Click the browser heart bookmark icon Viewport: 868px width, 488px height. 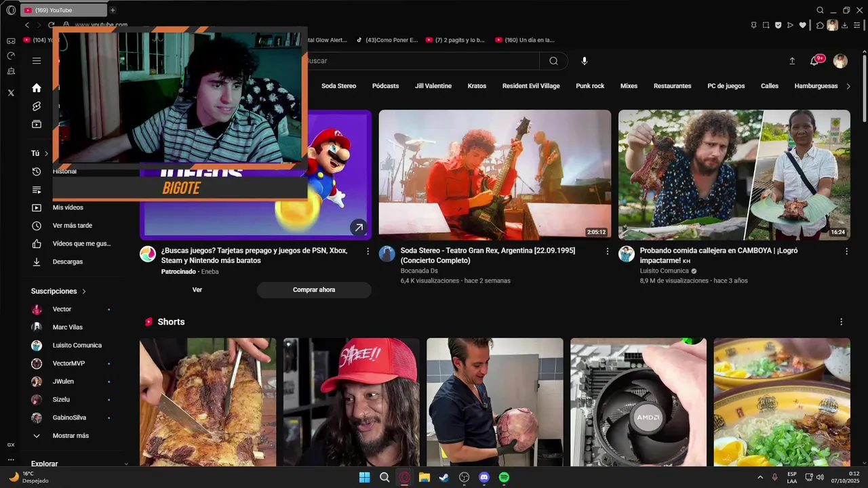[x=803, y=25]
